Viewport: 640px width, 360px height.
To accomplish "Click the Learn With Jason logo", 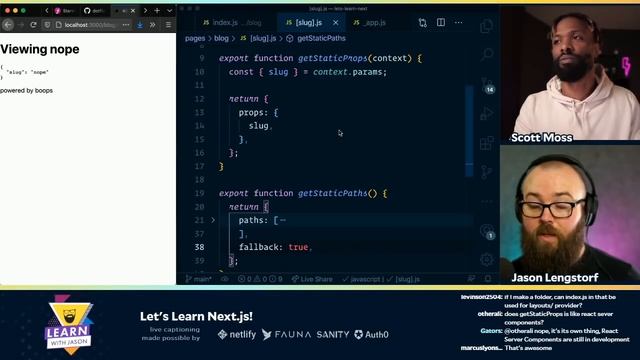I will (x=69, y=325).
